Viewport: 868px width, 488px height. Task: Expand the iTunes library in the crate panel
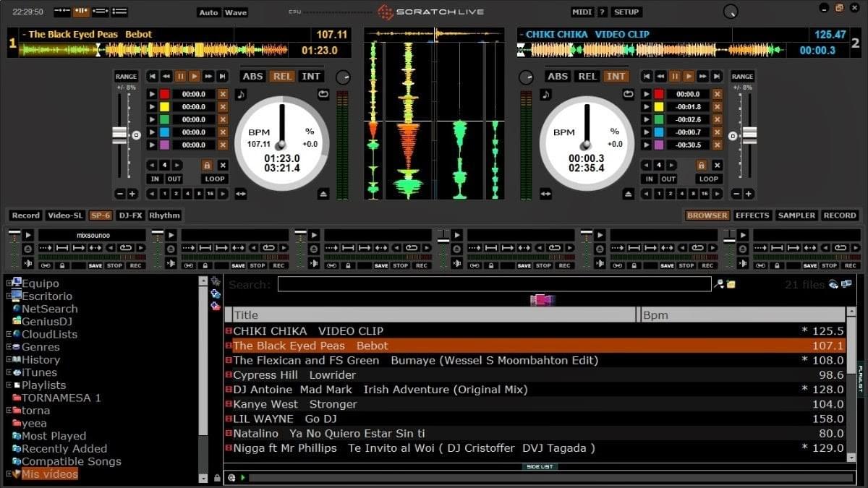tap(7, 372)
